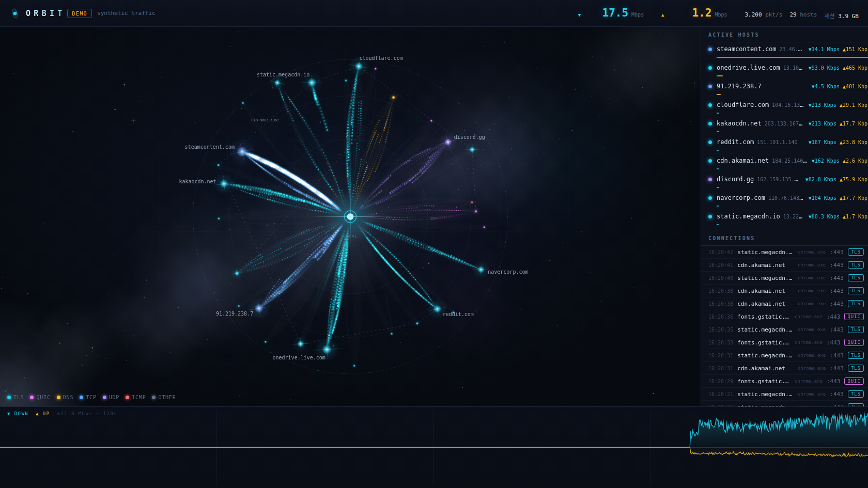Click the upload arrow icon beside 1.2 Mbps

pos(663,15)
